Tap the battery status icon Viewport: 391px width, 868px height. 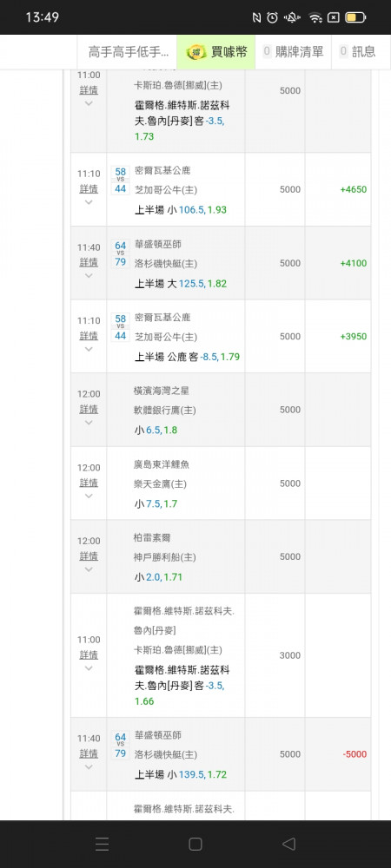(355, 17)
